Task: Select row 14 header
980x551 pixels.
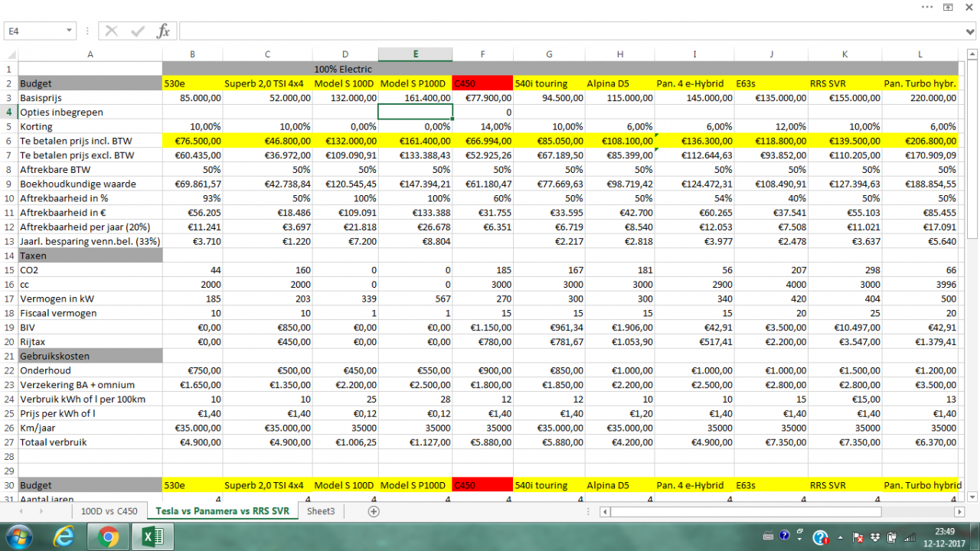Action: coord(9,256)
